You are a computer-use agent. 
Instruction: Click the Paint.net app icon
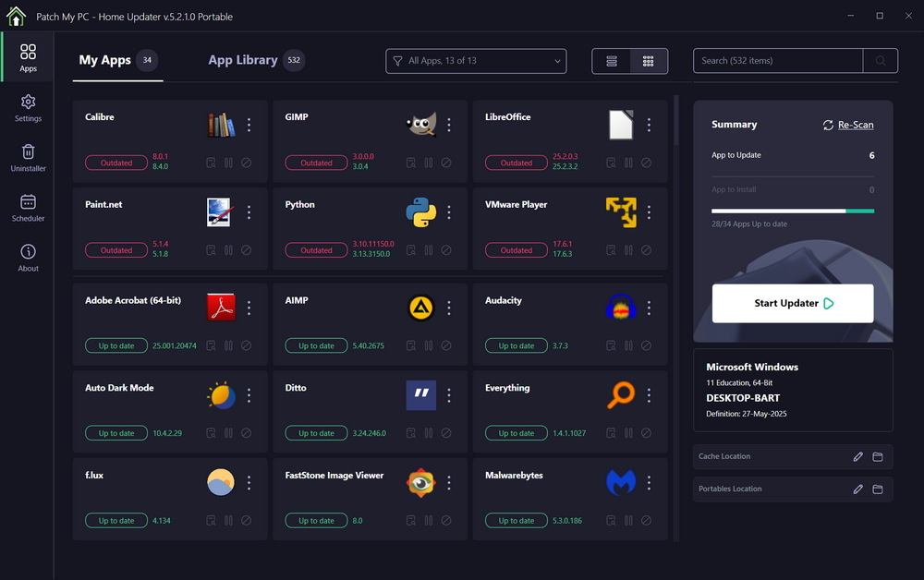click(221, 212)
